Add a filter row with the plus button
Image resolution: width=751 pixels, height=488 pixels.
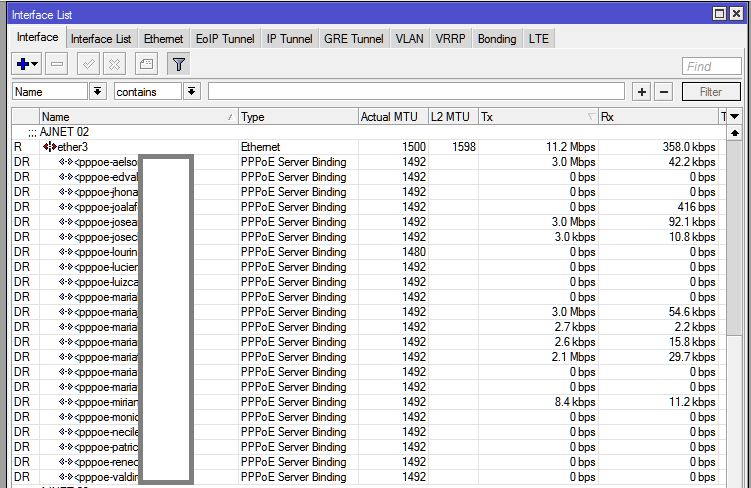click(642, 91)
